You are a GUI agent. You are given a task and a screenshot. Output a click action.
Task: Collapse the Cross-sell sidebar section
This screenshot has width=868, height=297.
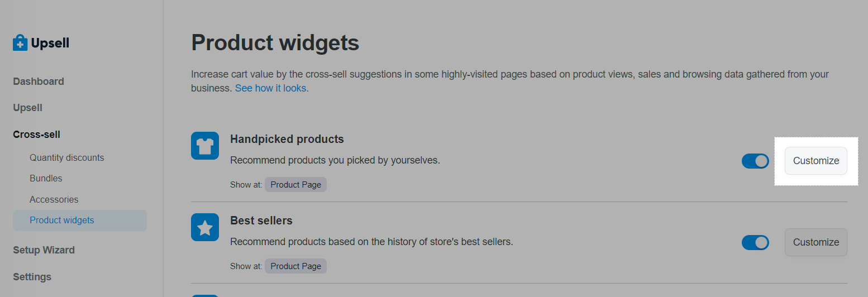pyautogui.click(x=37, y=135)
